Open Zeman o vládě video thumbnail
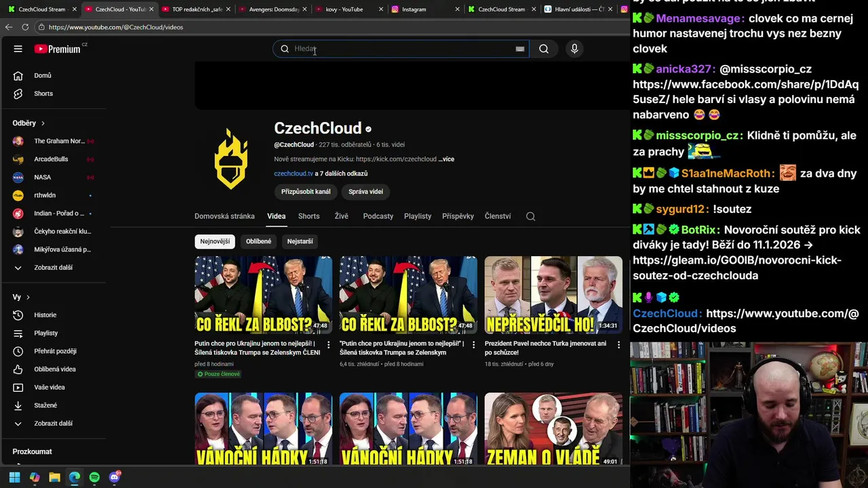Viewport: 868px width, 488px height. (x=553, y=429)
